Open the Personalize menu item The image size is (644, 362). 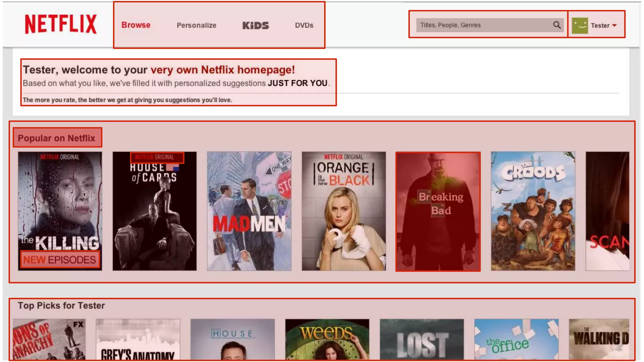[x=196, y=25]
